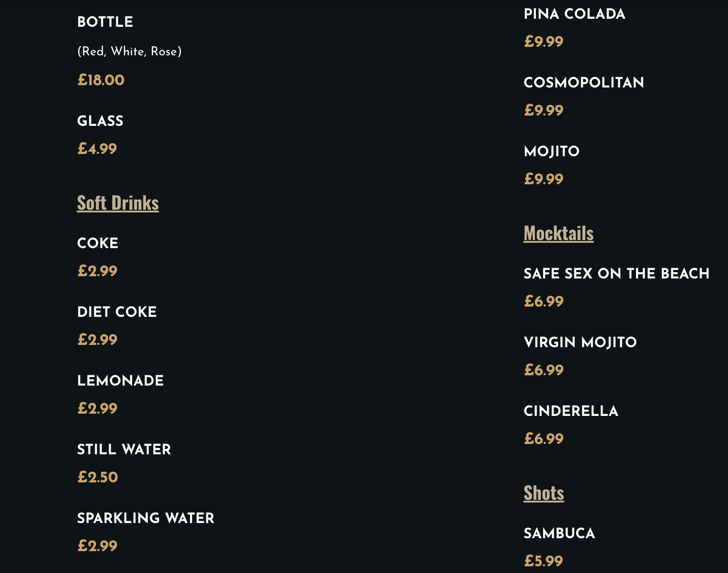728x573 pixels.
Task: Select the PINA COLADA cocktail
Action: coord(575,14)
